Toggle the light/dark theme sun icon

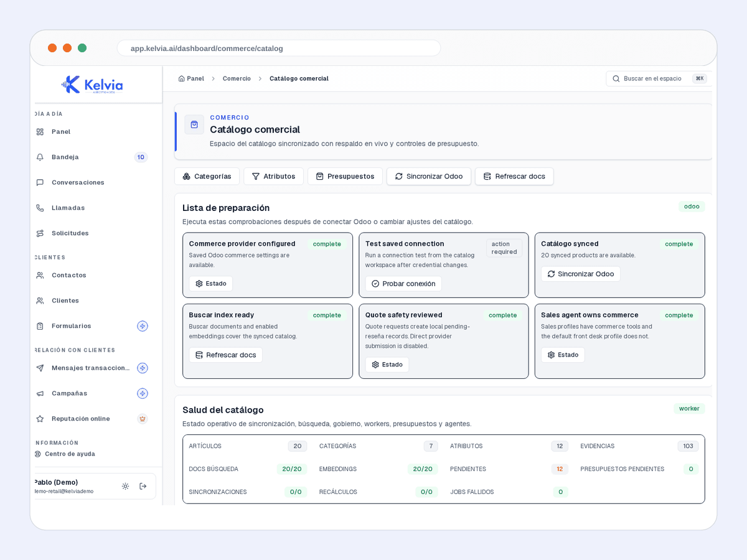(125, 486)
